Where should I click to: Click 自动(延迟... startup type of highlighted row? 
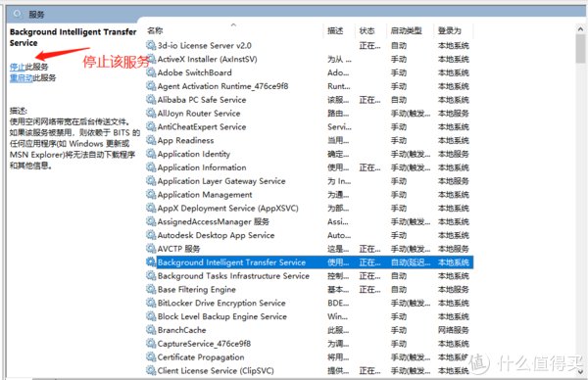(411, 261)
